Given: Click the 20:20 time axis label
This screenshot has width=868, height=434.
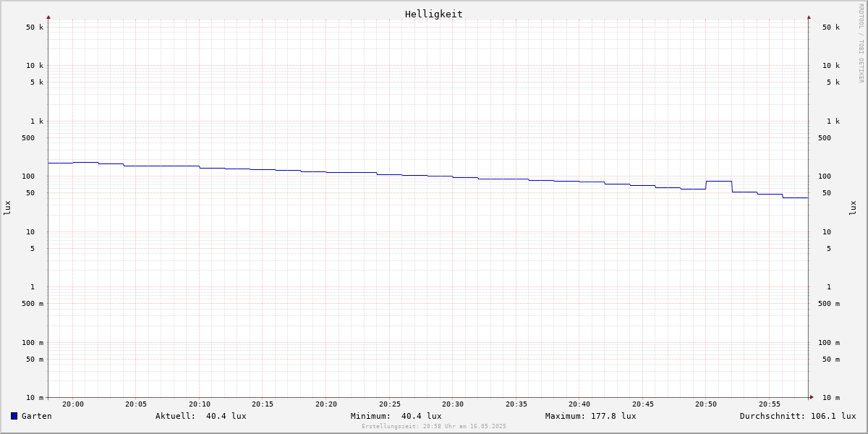Looking at the screenshot, I should click(326, 404).
